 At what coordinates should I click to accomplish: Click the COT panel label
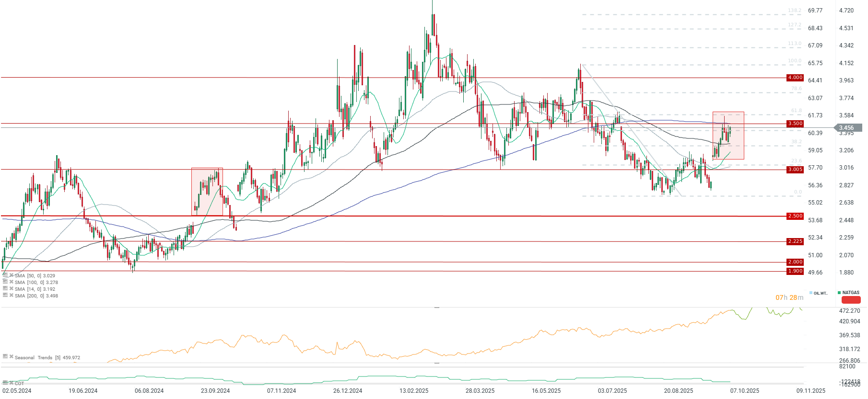tap(19, 383)
